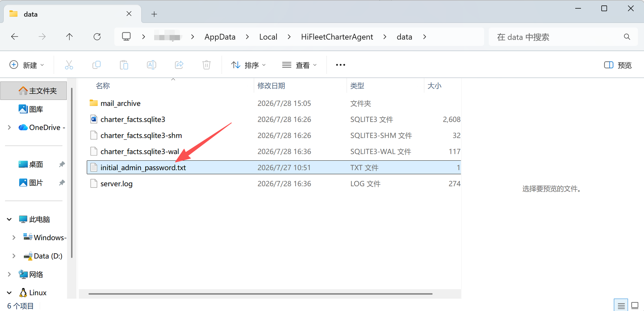644x311 pixels.
Task: Click the HiFleetCharterAgent breadcrumb
Action: click(337, 37)
